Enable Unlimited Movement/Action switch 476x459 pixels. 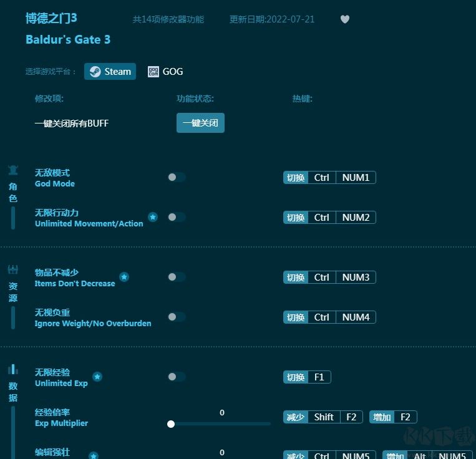tap(177, 217)
